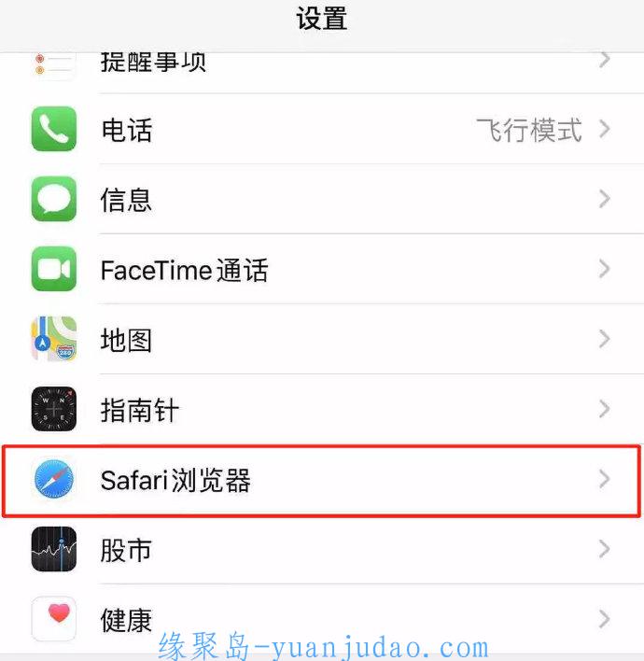Screen dimensions: 644x661
Task: Tap the Messages speech bubble icon
Action: (54, 199)
